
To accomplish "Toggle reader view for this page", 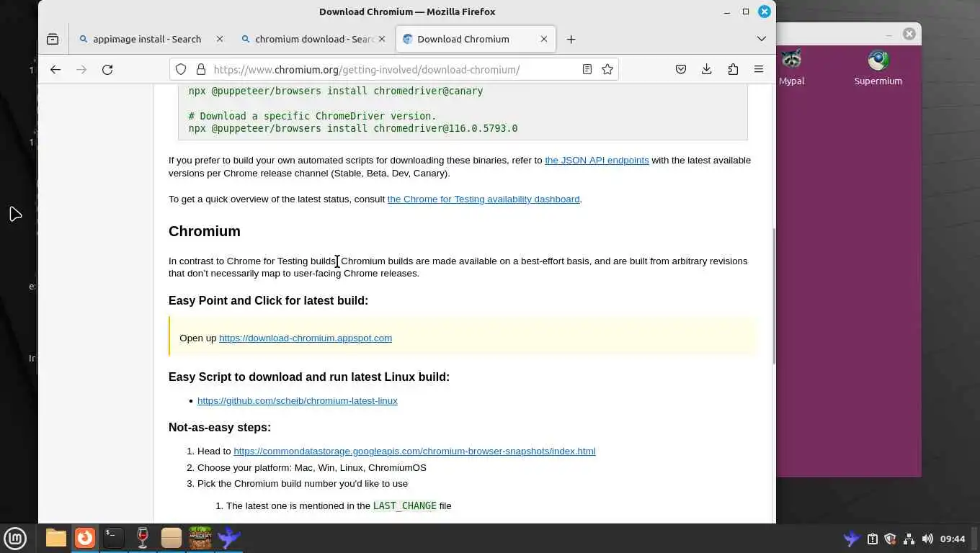I will coord(587,69).
